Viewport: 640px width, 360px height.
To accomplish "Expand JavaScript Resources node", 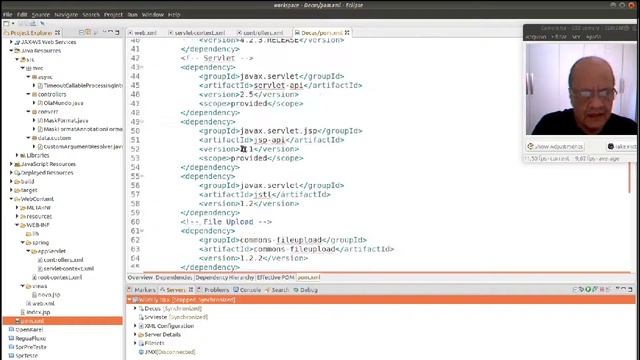I will tap(11, 164).
